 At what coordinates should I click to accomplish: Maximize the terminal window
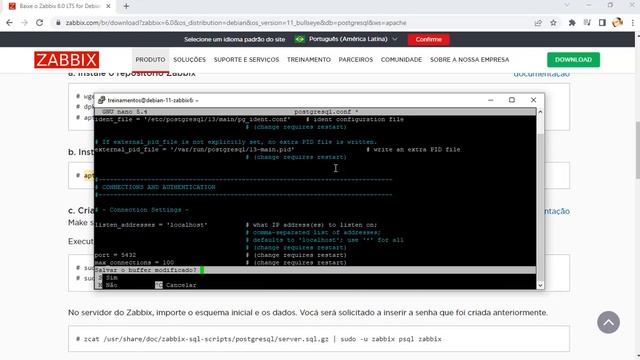(512, 100)
